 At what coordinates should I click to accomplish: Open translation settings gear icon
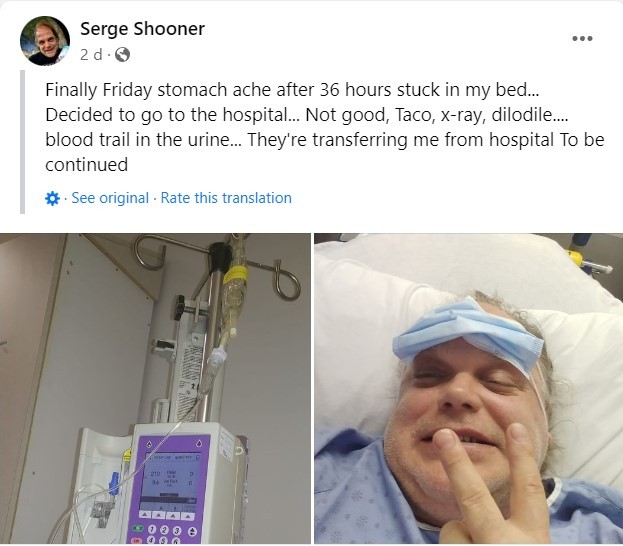[52, 198]
